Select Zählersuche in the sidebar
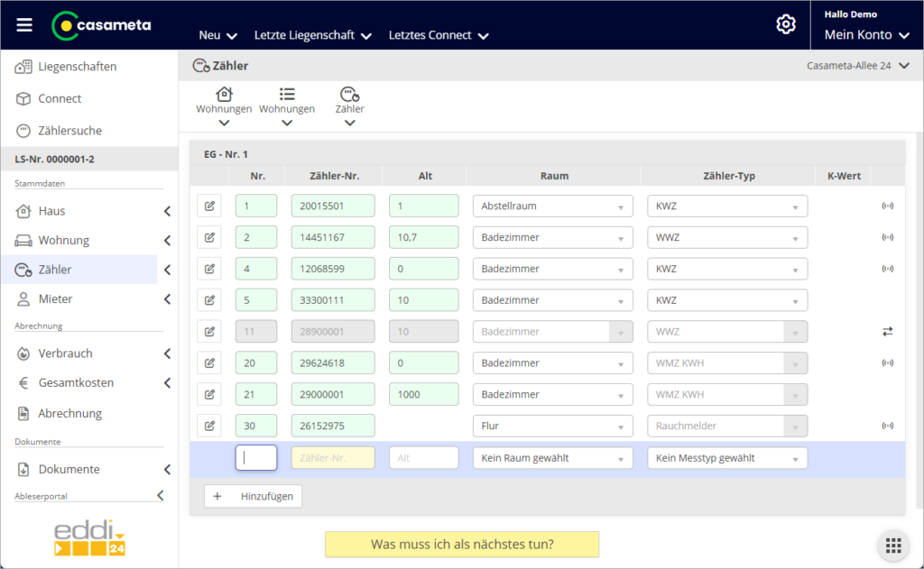 pos(69,131)
